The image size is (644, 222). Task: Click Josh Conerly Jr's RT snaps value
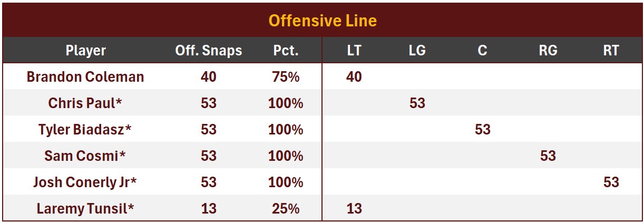point(611,182)
